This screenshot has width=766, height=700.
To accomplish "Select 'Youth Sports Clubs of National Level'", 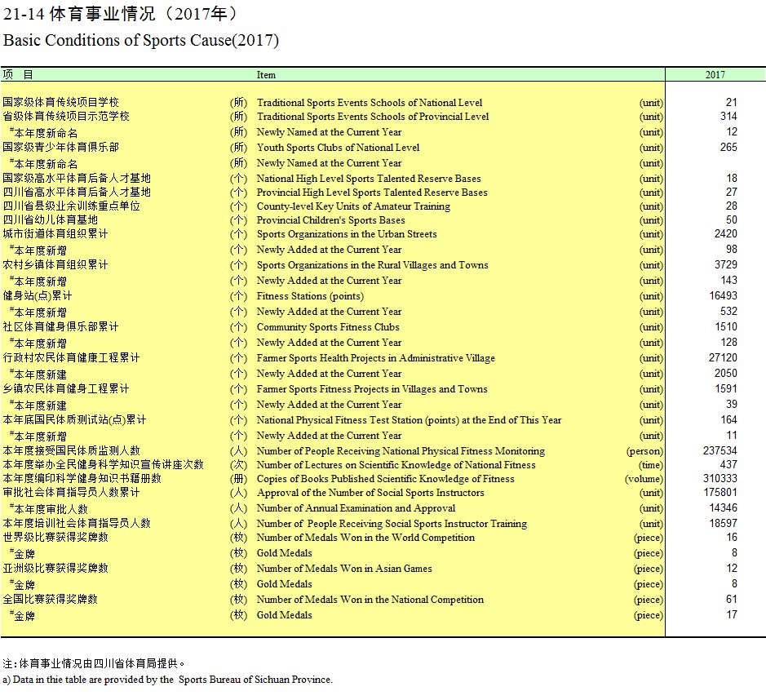I will [x=338, y=148].
